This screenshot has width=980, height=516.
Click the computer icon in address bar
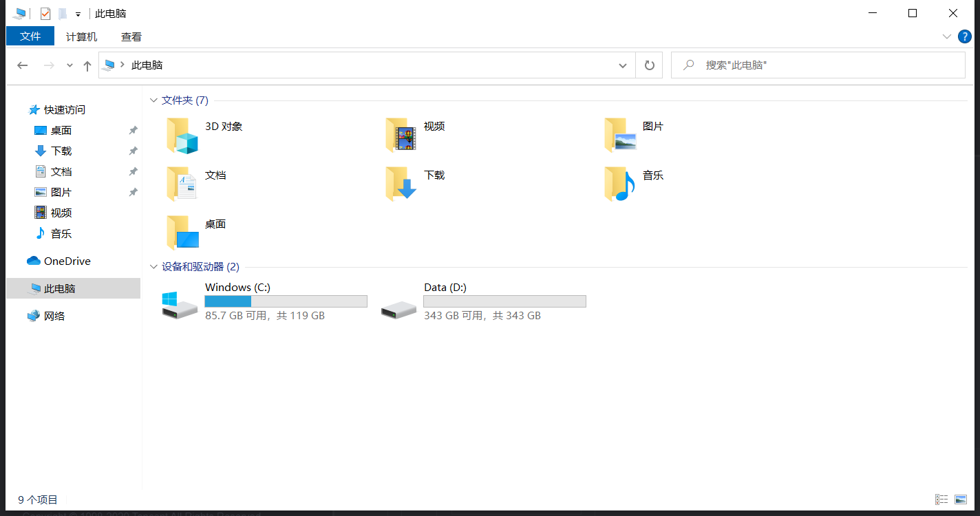coord(109,65)
